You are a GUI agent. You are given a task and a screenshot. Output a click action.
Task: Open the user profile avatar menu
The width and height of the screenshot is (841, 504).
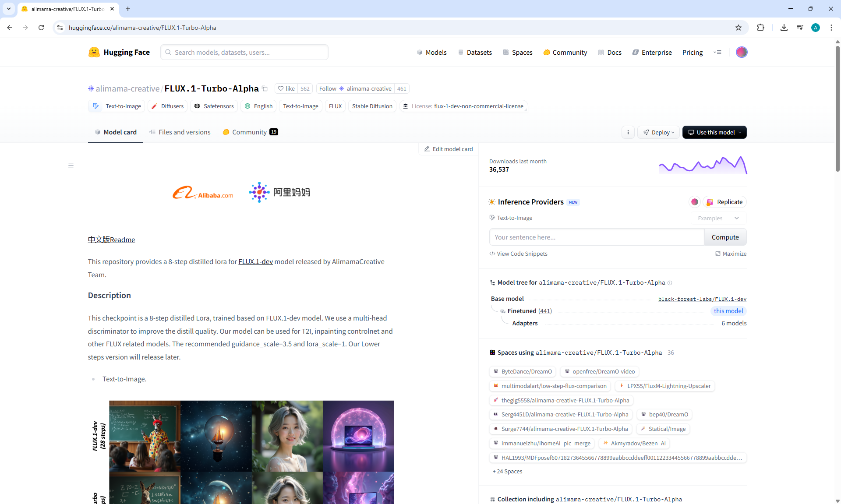coord(741,52)
